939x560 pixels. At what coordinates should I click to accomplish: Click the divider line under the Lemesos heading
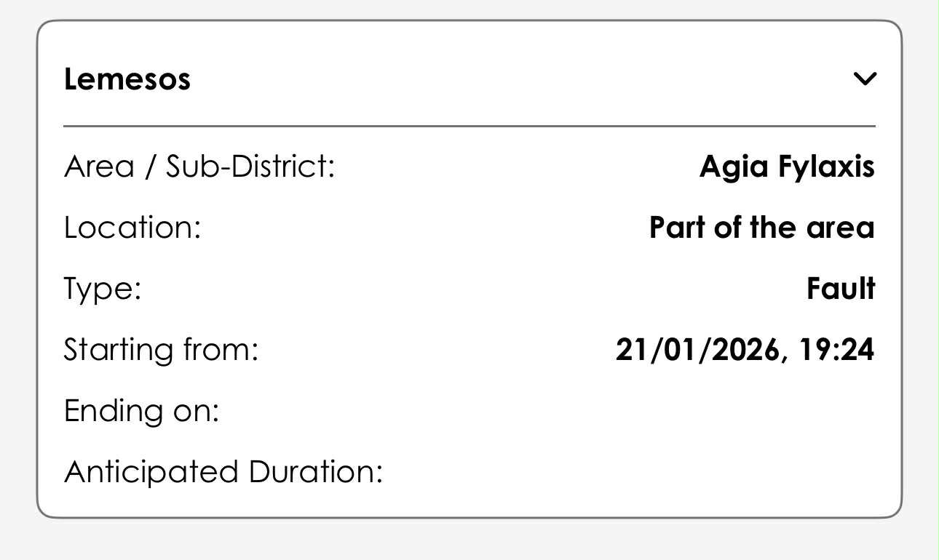click(x=469, y=127)
